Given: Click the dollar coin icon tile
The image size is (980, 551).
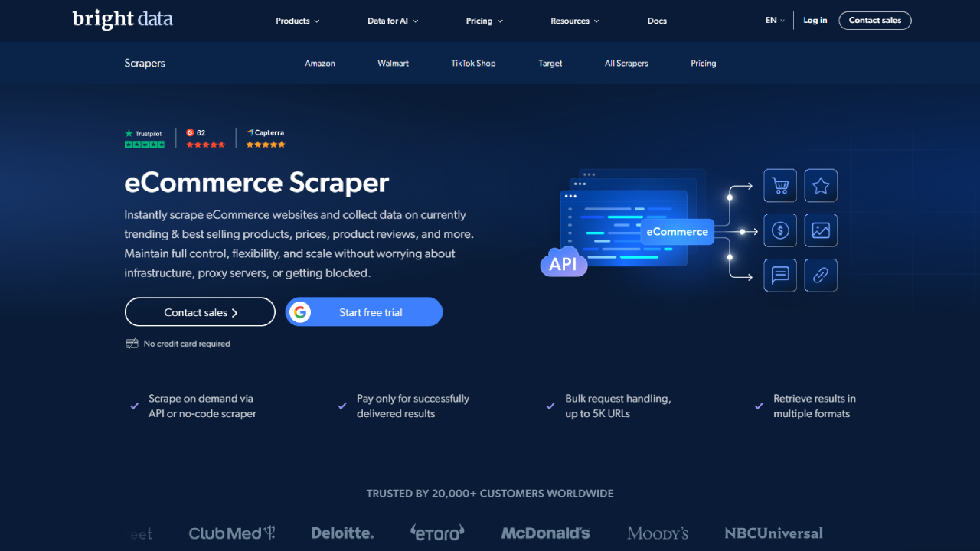Looking at the screenshot, I should pos(780,230).
